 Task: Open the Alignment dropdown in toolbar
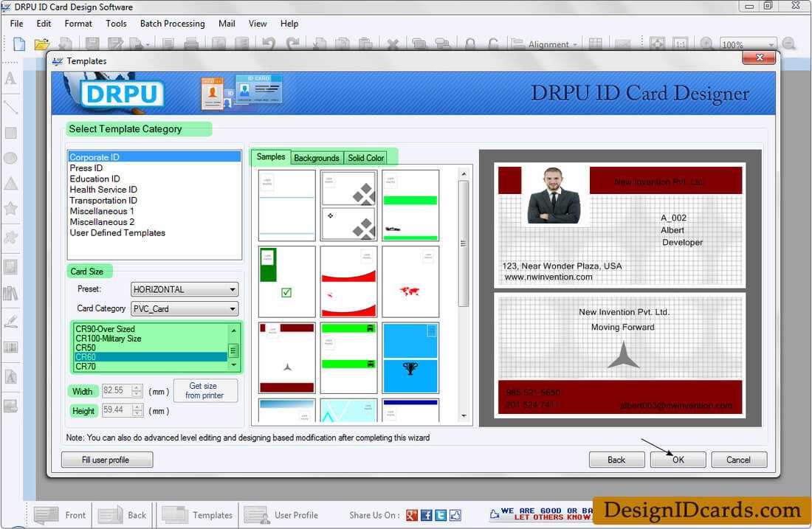[545, 44]
